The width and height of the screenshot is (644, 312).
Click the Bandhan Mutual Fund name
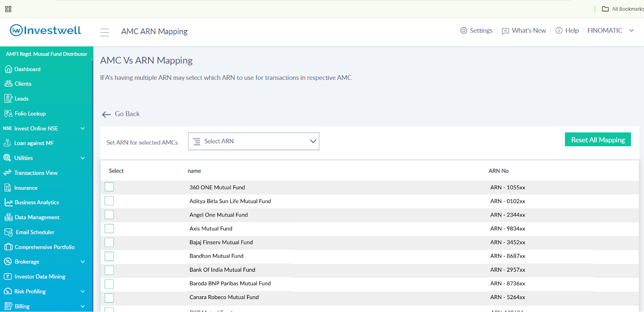(x=217, y=256)
